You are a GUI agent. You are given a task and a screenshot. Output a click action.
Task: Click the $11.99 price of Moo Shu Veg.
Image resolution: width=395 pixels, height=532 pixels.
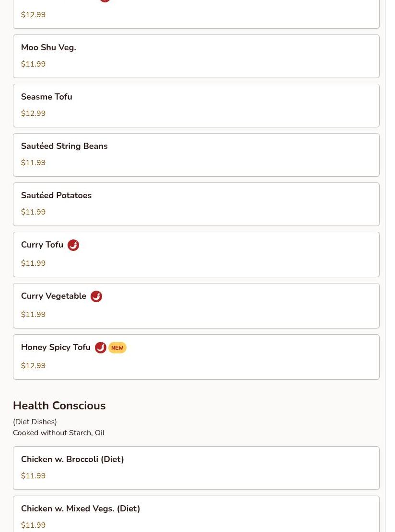pos(33,64)
